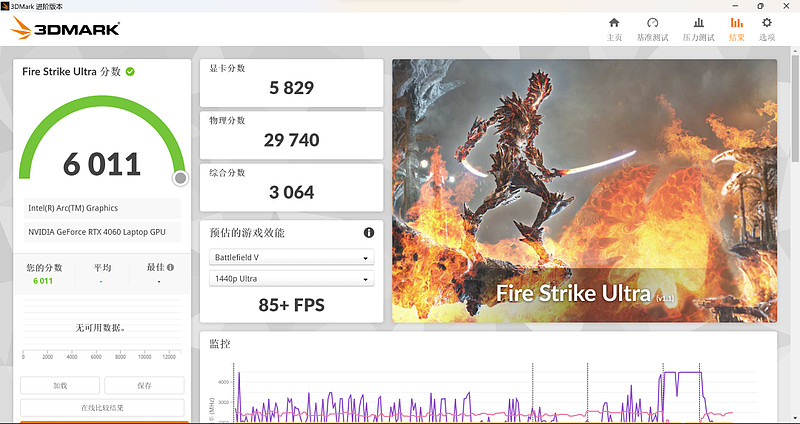Click the overall score 6 011
800x424 pixels.
102,164
